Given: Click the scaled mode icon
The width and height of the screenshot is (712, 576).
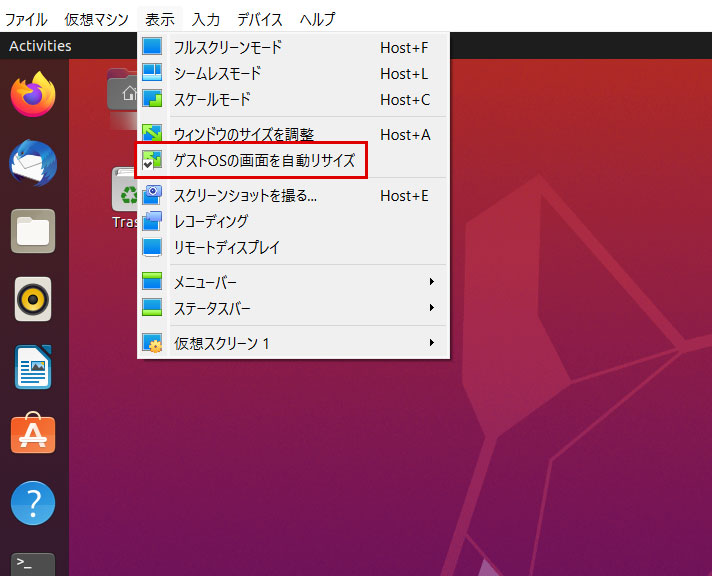Looking at the screenshot, I should 152,98.
